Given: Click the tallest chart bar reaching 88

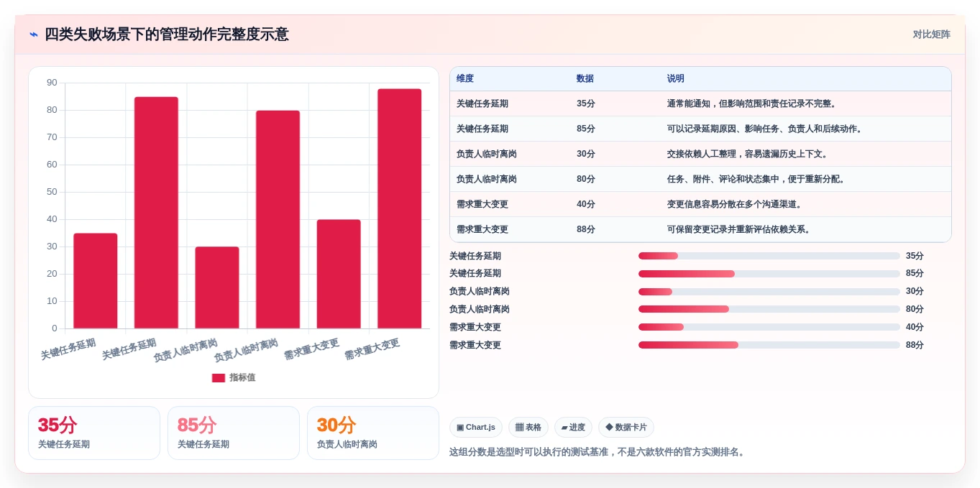Looking at the screenshot, I should [x=400, y=208].
